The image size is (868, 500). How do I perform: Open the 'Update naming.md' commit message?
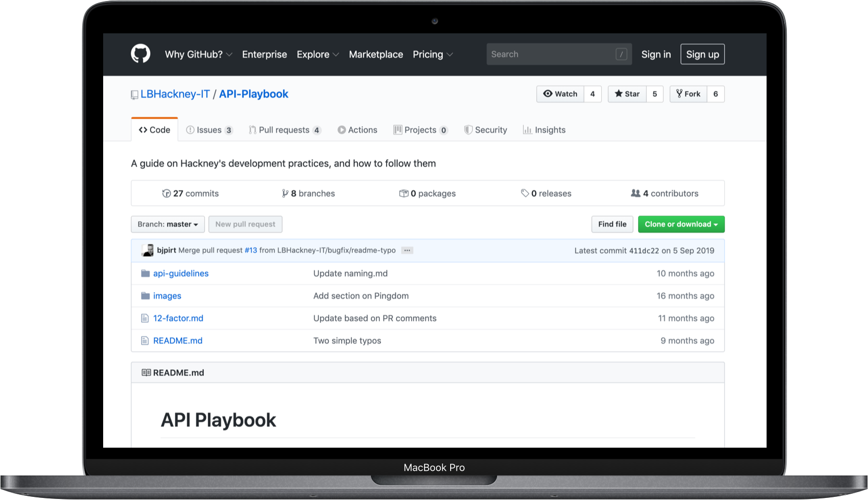pos(351,273)
